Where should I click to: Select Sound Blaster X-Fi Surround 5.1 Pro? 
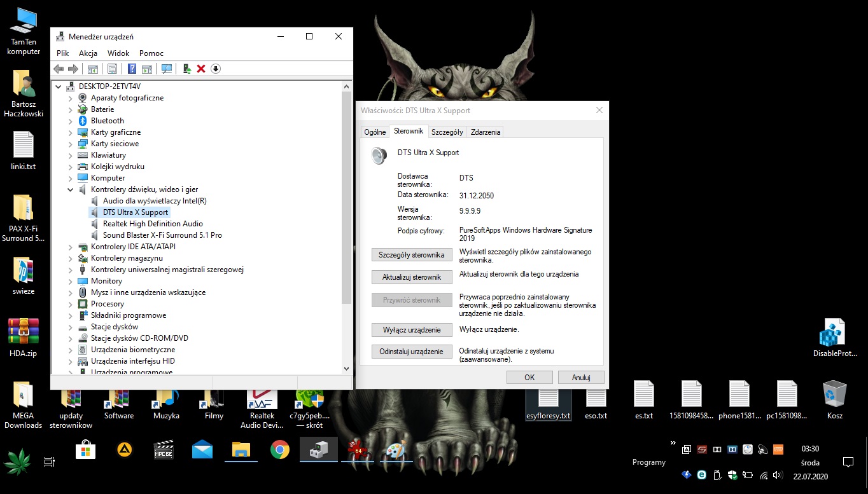pyautogui.click(x=162, y=235)
